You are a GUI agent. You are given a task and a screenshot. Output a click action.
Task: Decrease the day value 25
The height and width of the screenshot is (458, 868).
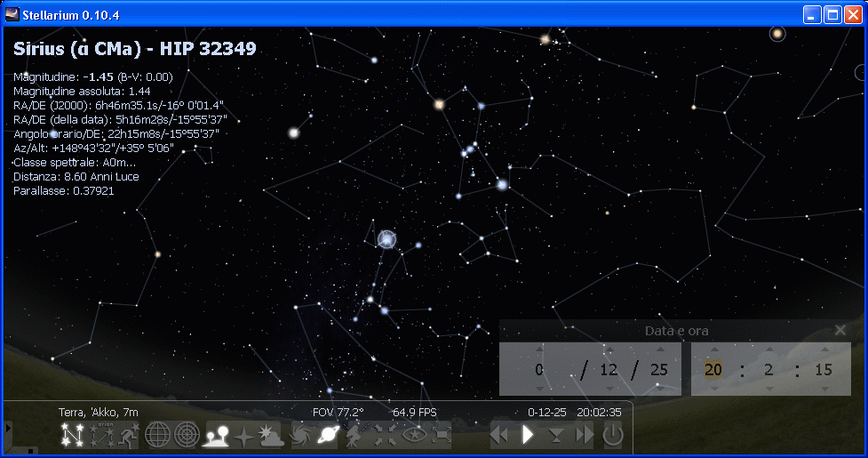tap(660, 389)
